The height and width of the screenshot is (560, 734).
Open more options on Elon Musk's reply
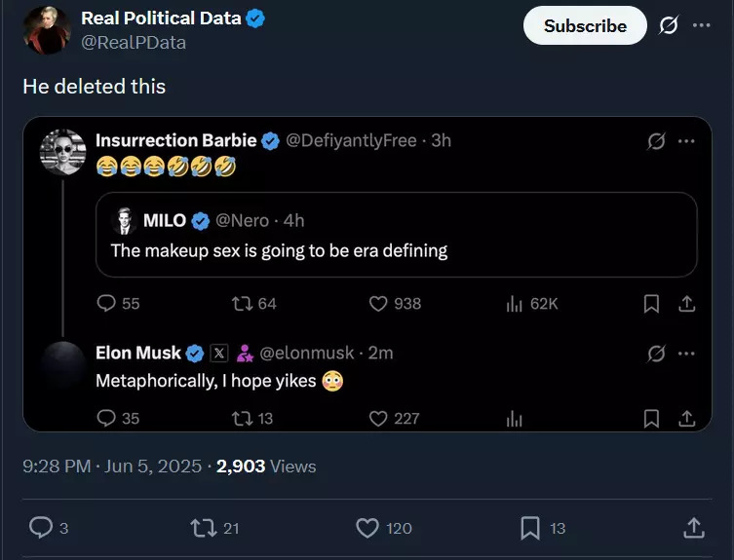pyautogui.click(x=686, y=353)
